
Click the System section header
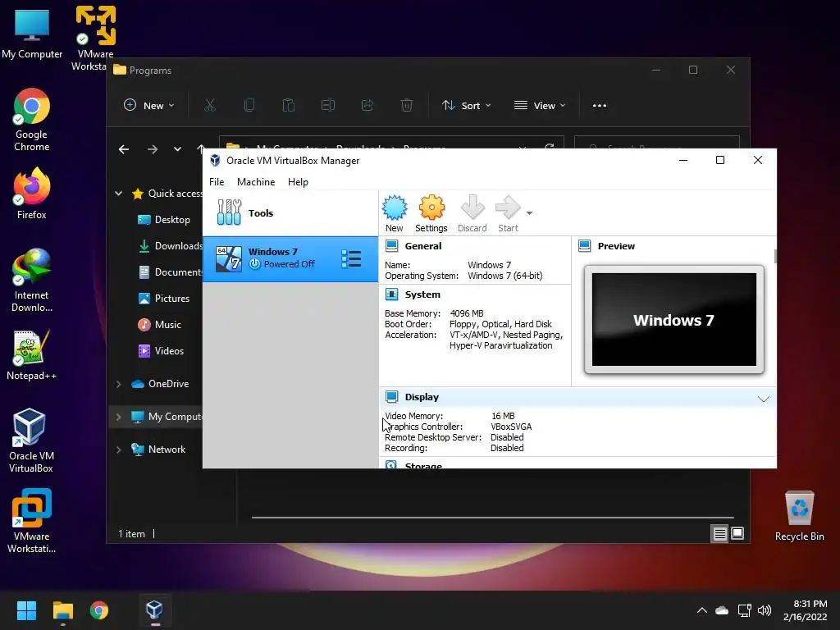point(422,294)
